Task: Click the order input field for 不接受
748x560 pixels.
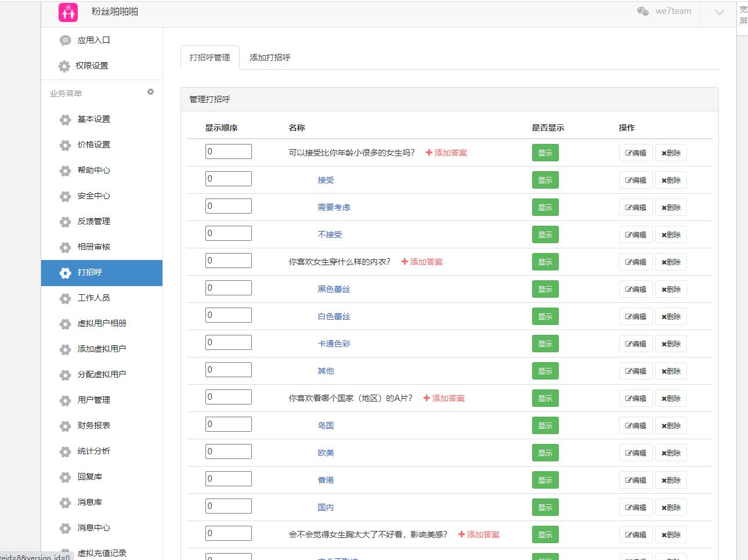Action: [228, 233]
